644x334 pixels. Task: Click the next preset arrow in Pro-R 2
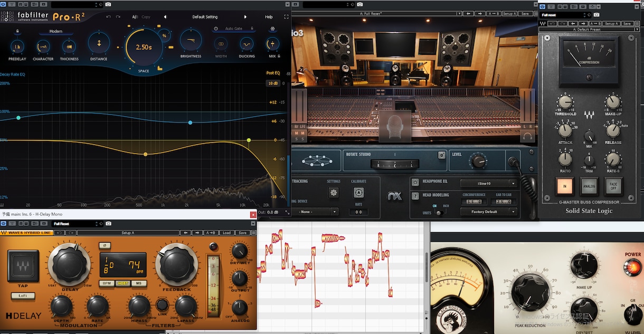point(245,17)
